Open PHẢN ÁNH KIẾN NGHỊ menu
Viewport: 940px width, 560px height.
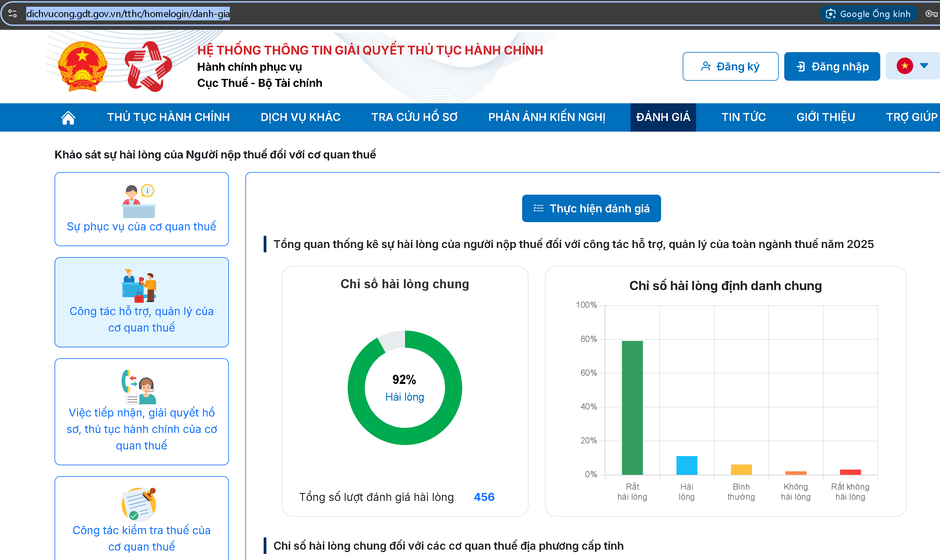pyautogui.click(x=547, y=117)
